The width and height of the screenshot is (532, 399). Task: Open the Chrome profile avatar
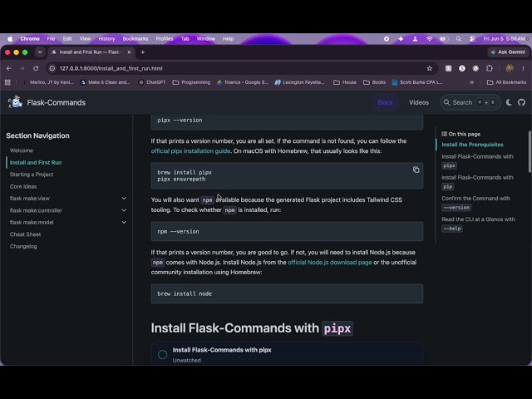510,68
